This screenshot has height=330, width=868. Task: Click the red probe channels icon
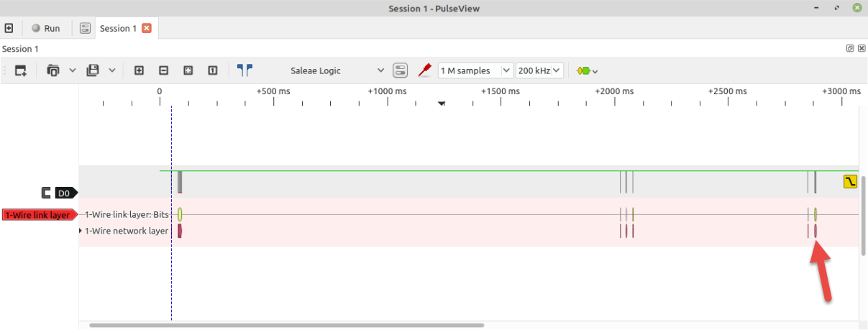pos(424,70)
